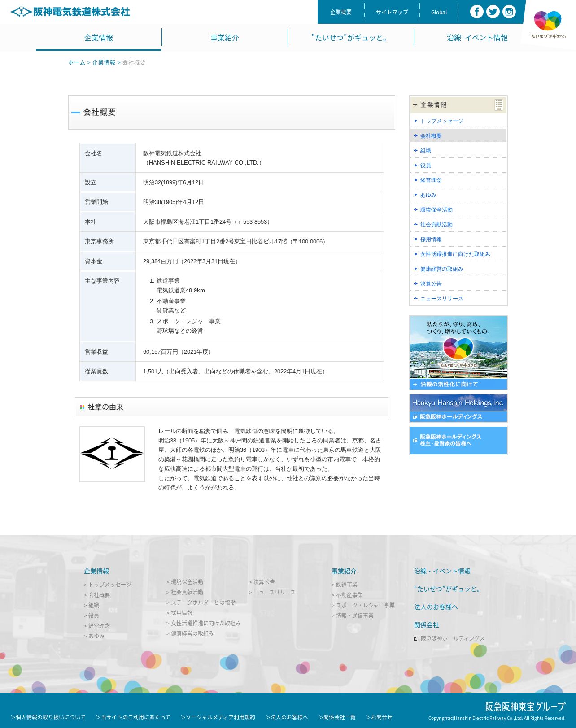Open the Twitter icon link

click(493, 12)
